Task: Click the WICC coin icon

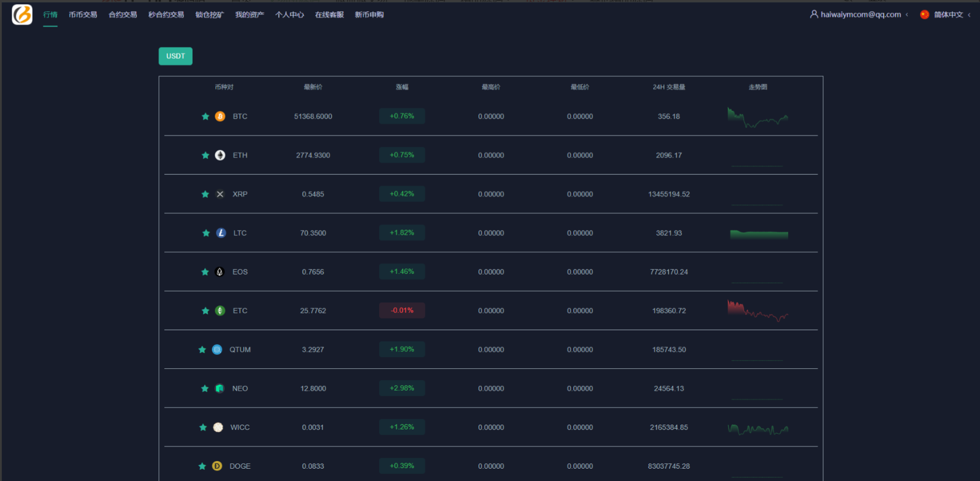Action: (218, 428)
